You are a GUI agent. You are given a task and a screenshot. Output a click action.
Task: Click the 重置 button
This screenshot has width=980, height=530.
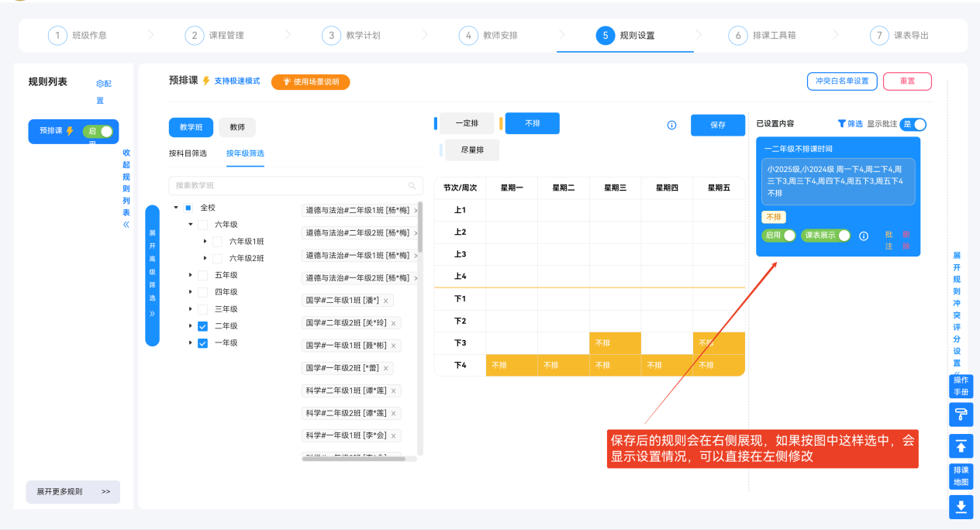point(907,81)
